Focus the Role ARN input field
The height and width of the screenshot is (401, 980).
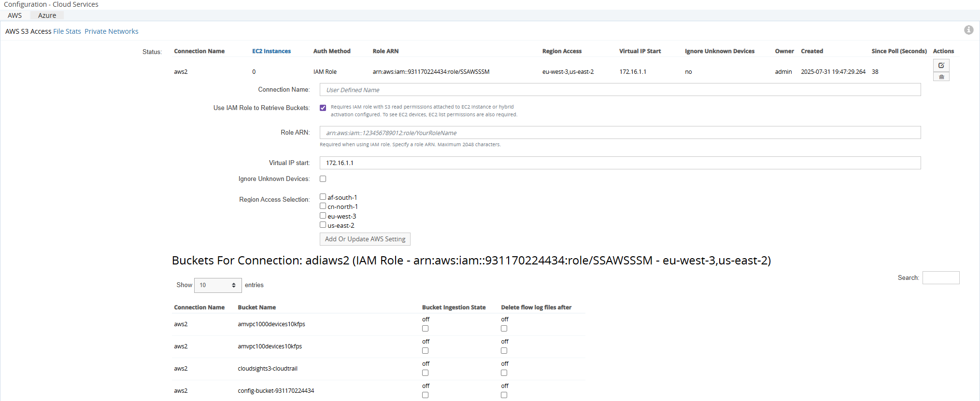tap(620, 133)
